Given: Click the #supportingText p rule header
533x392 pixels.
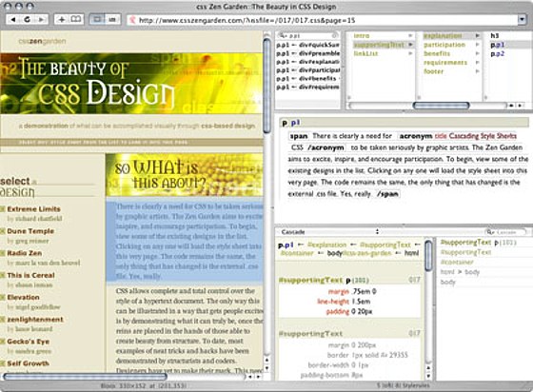Looking at the screenshot, I should (349, 281).
